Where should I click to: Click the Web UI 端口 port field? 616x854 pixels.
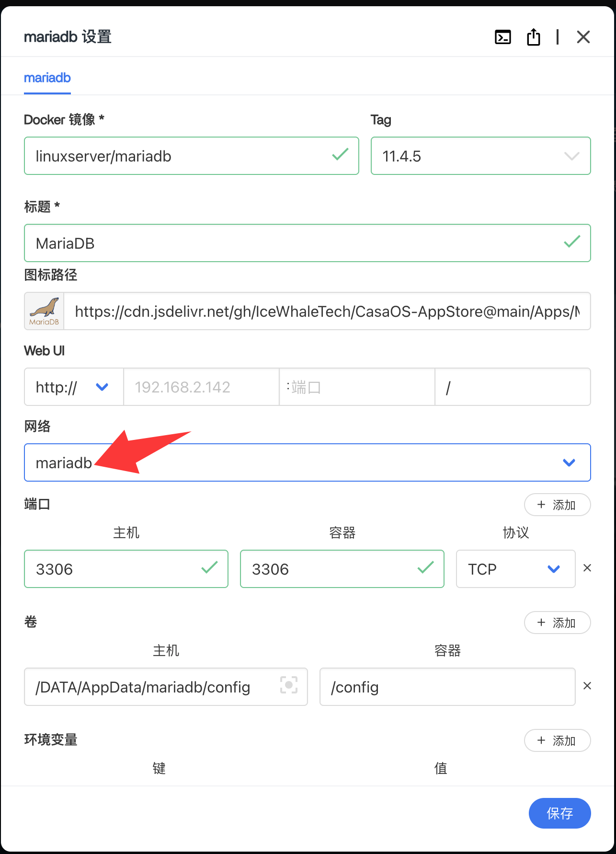pos(357,387)
